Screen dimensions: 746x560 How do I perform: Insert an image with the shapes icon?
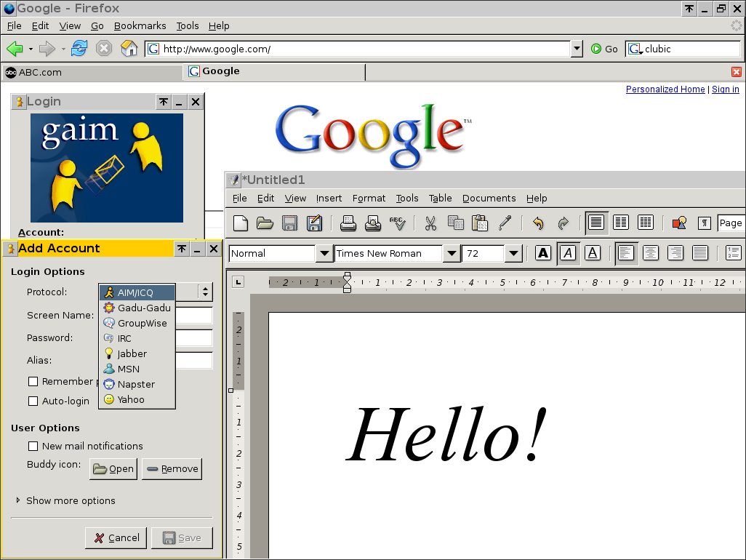click(679, 223)
